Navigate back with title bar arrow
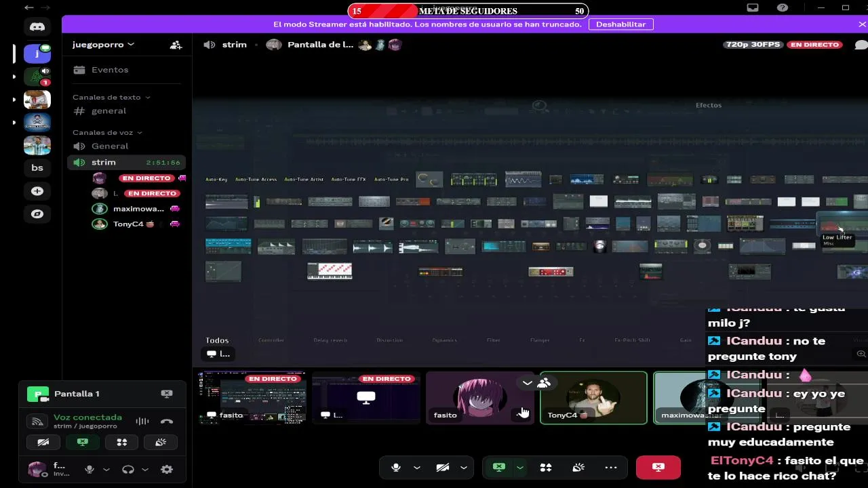This screenshot has height=488, width=868. coord(29,7)
